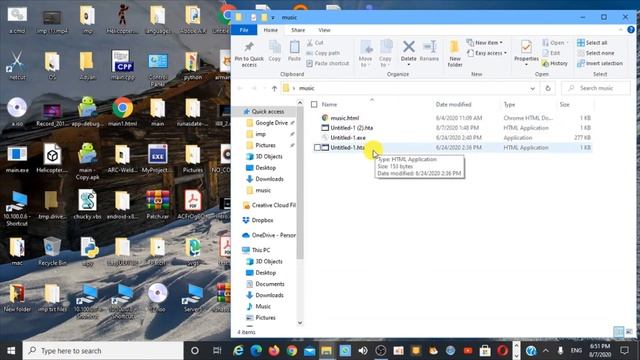The height and width of the screenshot is (360, 640).
Task: Open the File tab
Action: [244, 30]
